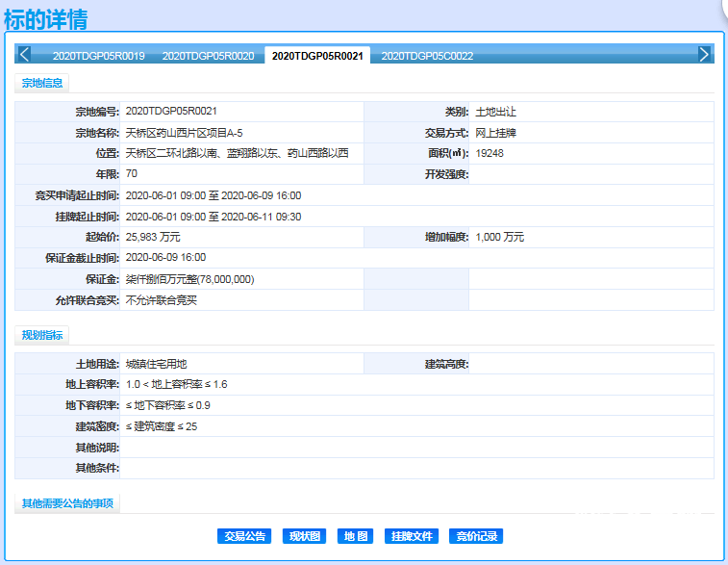Show the 竞价记录 button
The height and width of the screenshot is (565, 728).
pyautogui.click(x=476, y=536)
